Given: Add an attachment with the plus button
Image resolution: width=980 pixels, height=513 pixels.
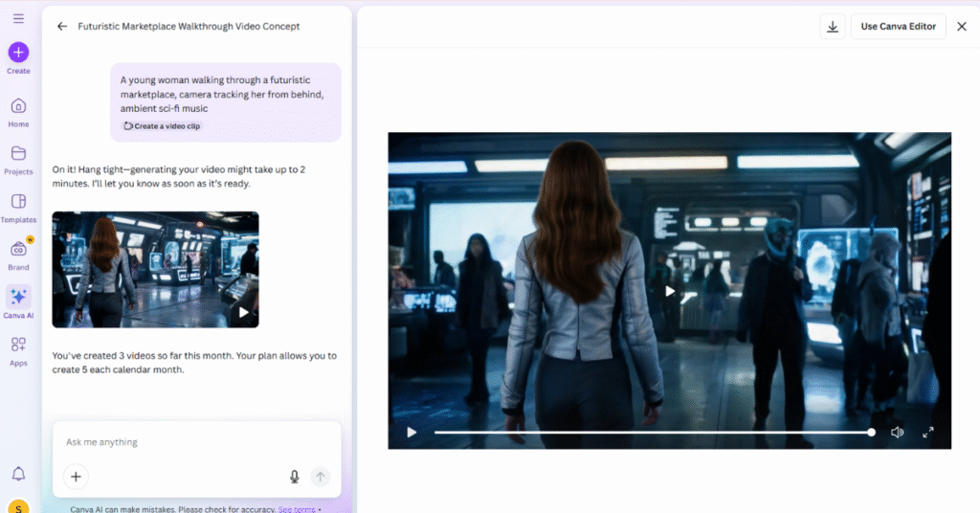Looking at the screenshot, I should (x=76, y=477).
